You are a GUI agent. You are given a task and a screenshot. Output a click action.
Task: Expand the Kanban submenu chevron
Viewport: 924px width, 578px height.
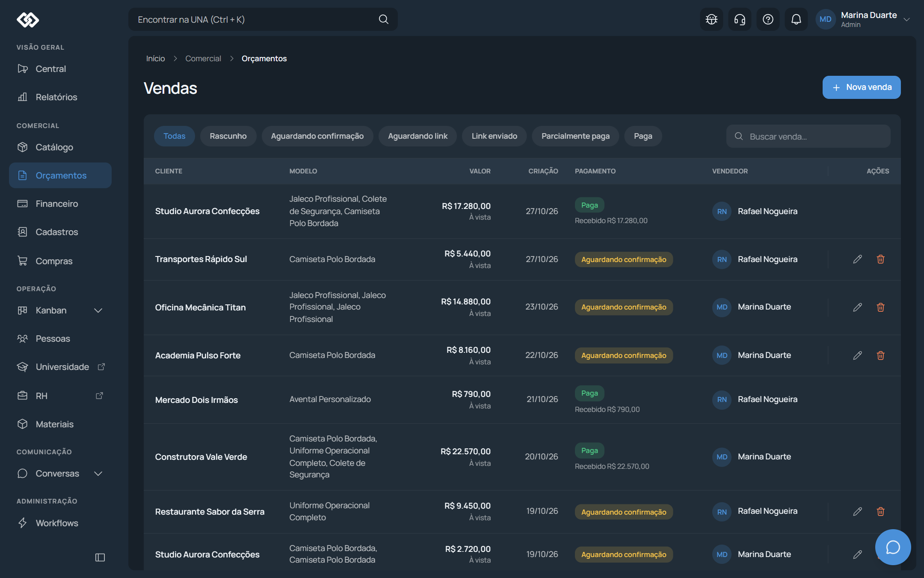coord(98,310)
